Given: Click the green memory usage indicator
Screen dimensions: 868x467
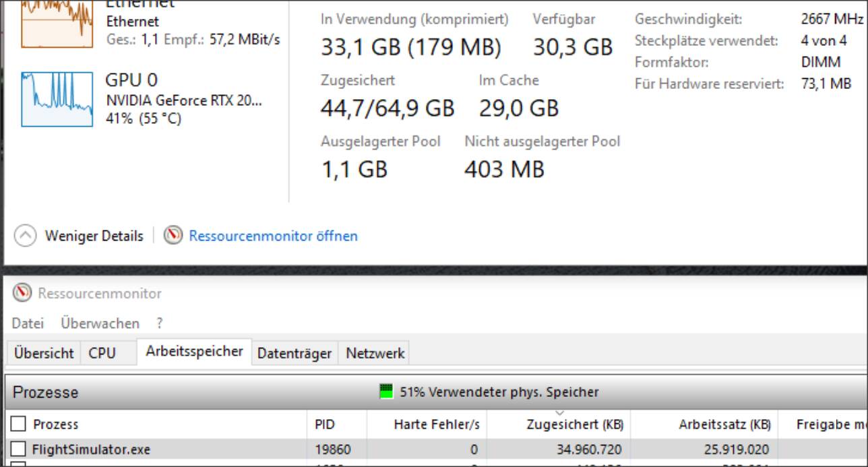Looking at the screenshot, I should (386, 392).
